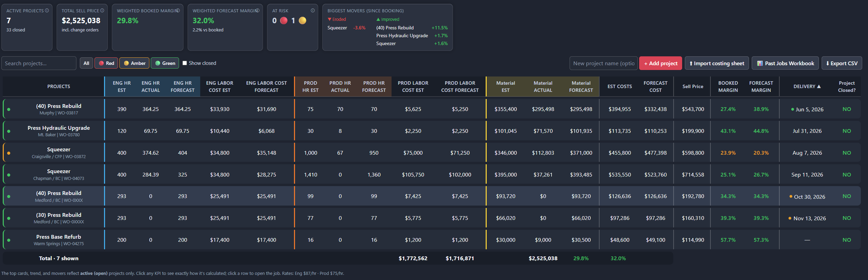Sort by ENG HR EST column header

pos(122,86)
